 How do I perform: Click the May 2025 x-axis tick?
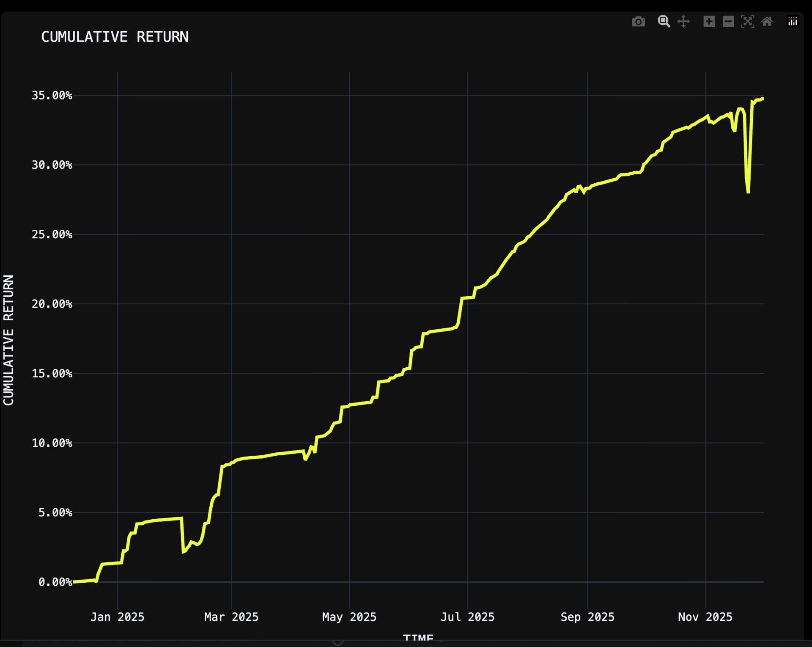pyautogui.click(x=349, y=617)
